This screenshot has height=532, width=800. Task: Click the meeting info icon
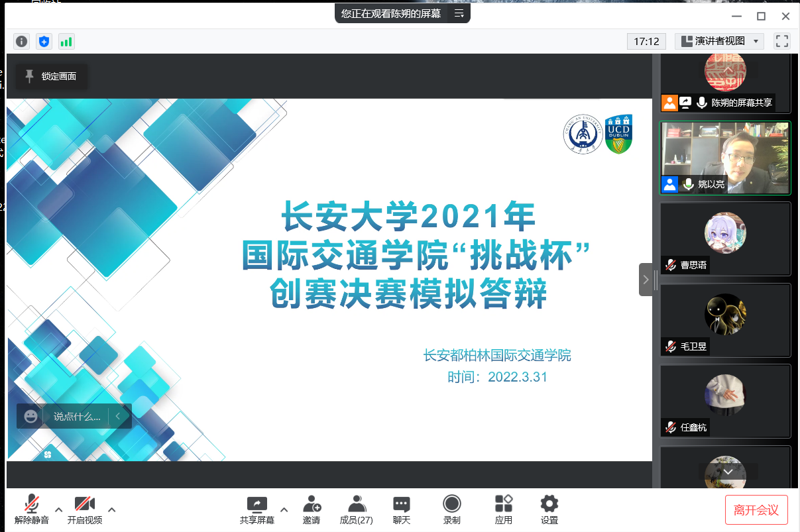(x=22, y=41)
